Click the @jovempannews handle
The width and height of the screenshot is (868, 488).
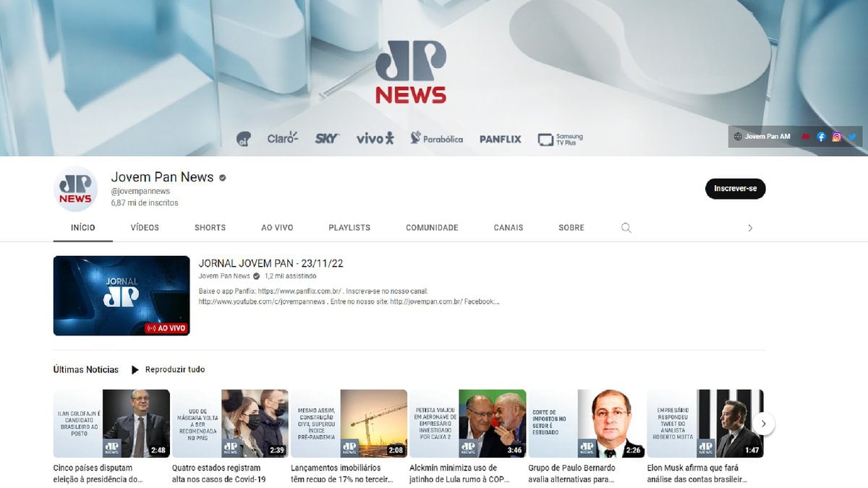tap(140, 191)
